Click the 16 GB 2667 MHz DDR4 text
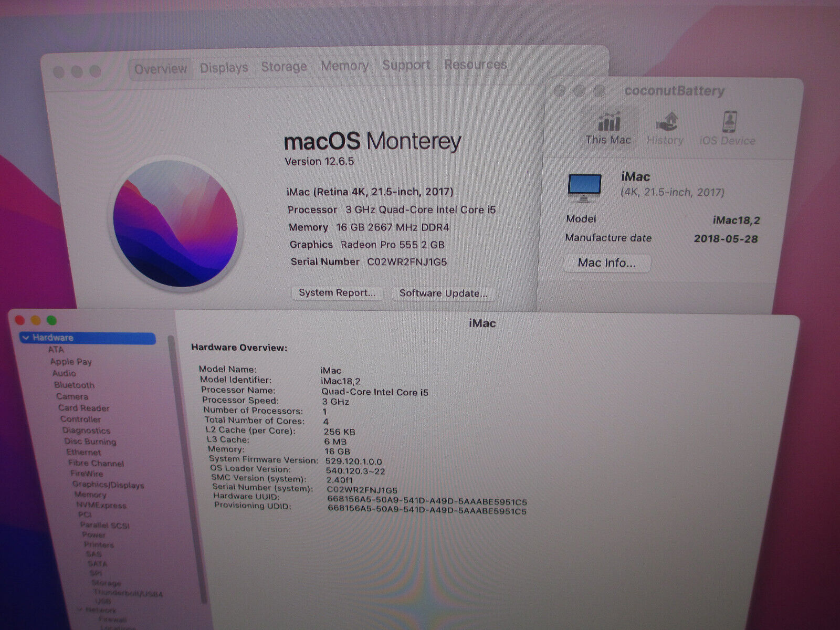Screen dimensions: 840x630 pyautogui.click(x=393, y=227)
